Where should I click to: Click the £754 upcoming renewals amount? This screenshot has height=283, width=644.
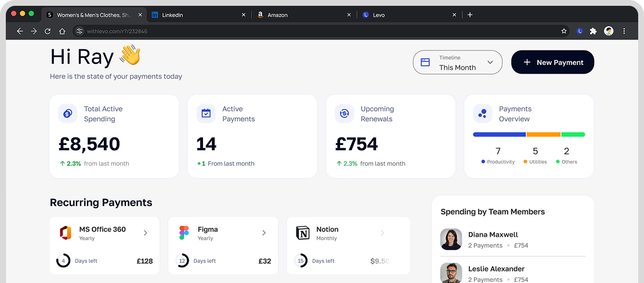(x=356, y=144)
